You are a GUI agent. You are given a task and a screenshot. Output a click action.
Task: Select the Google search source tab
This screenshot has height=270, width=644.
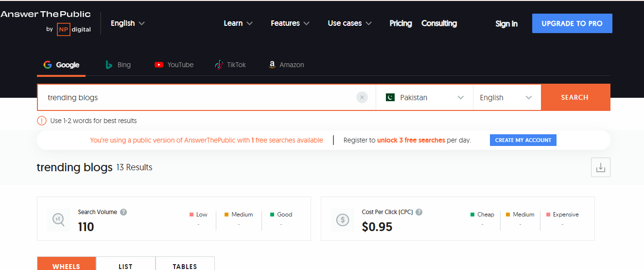point(61,65)
